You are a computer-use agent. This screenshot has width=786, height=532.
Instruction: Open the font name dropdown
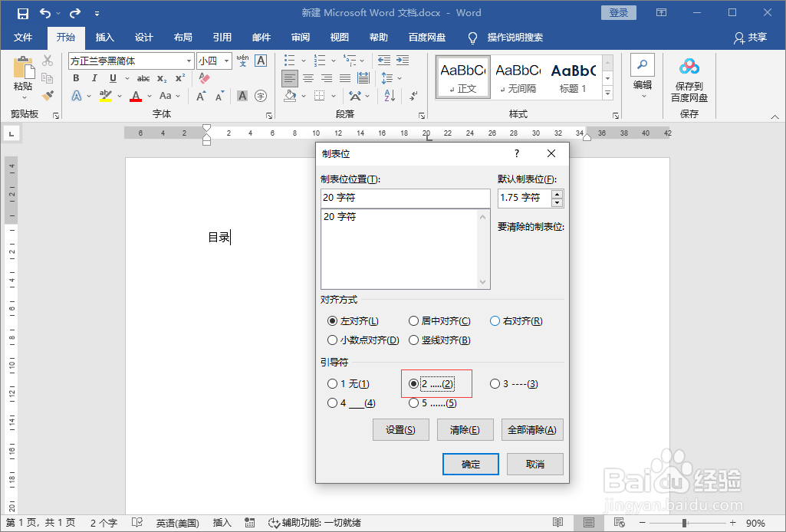tap(189, 61)
